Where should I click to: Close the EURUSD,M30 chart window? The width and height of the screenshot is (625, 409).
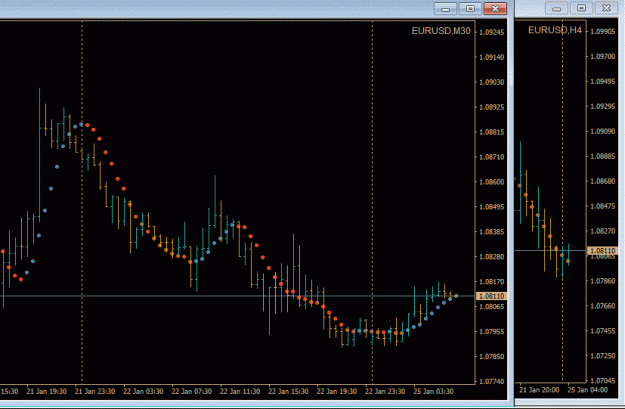(x=495, y=9)
